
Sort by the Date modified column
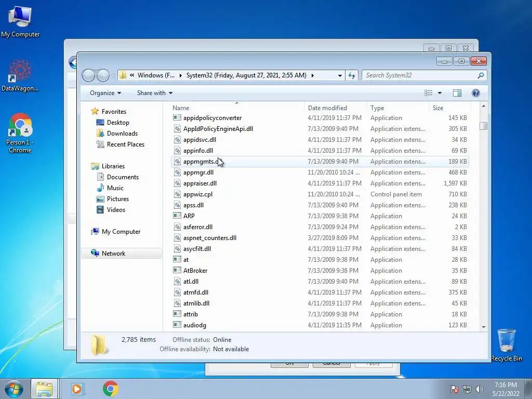coord(336,108)
